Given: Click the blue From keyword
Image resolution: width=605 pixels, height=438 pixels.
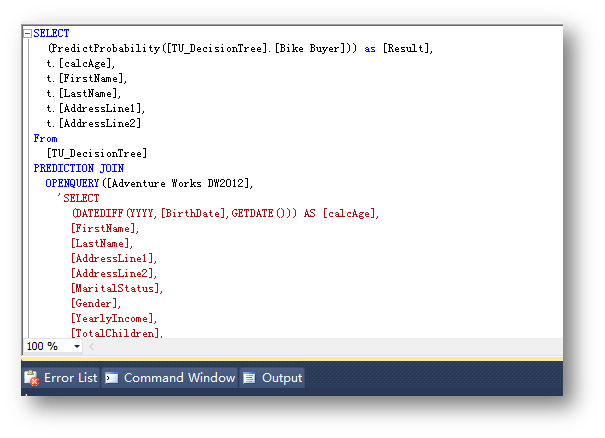Looking at the screenshot, I should coord(46,139).
